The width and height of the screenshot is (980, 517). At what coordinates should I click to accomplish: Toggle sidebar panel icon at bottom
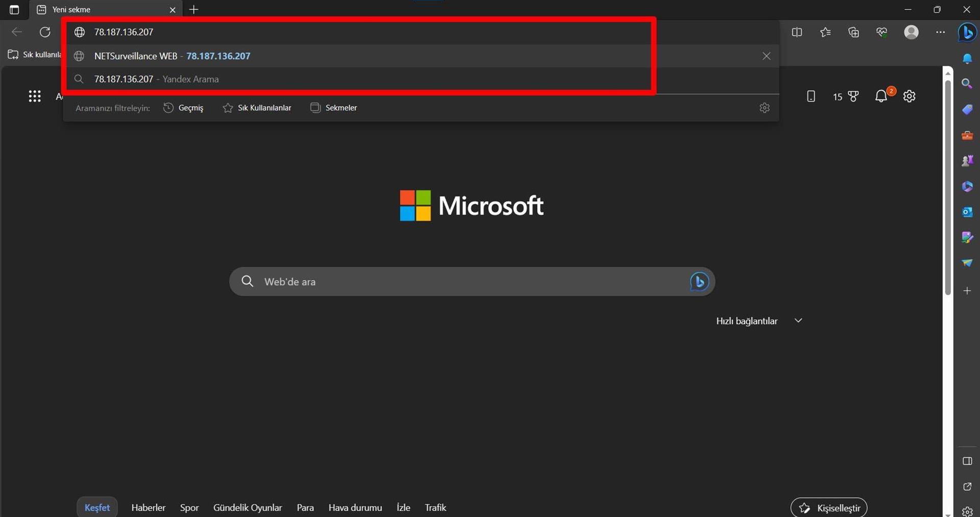click(967, 461)
